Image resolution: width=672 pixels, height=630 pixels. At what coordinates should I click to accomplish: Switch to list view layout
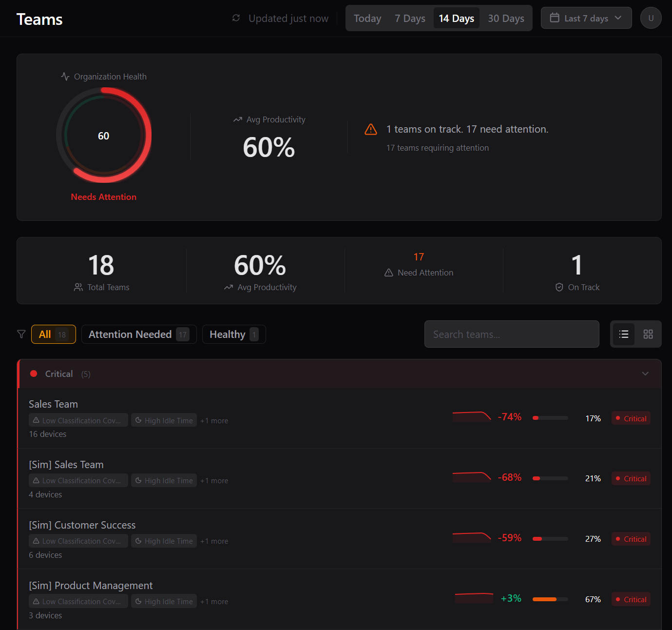(623, 334)
